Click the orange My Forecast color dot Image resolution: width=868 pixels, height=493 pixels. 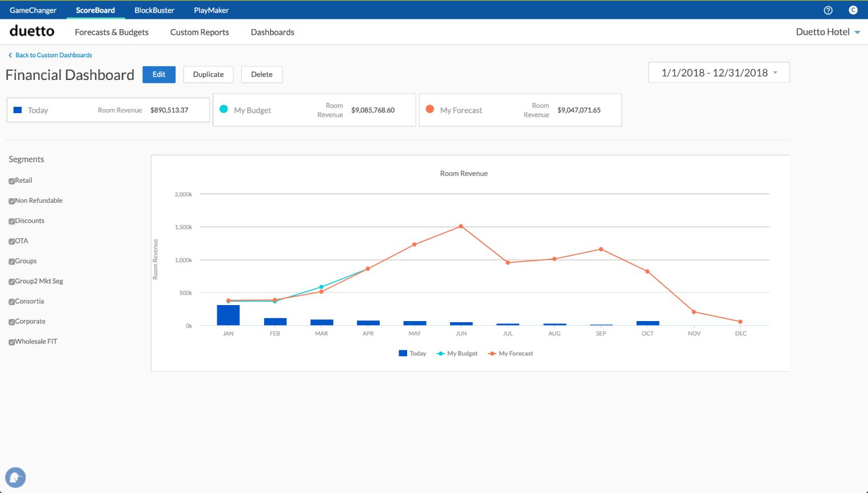[430, 109]
